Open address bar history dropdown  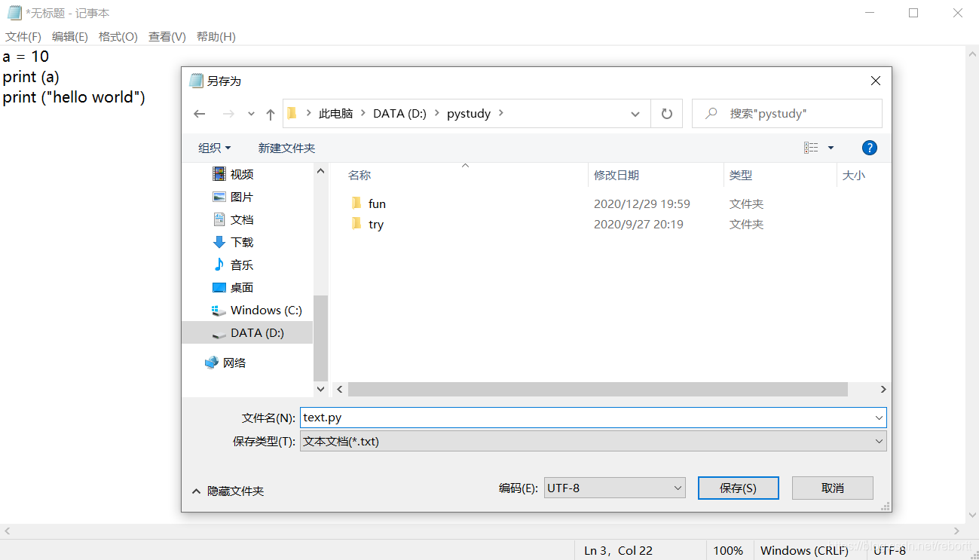635,114
